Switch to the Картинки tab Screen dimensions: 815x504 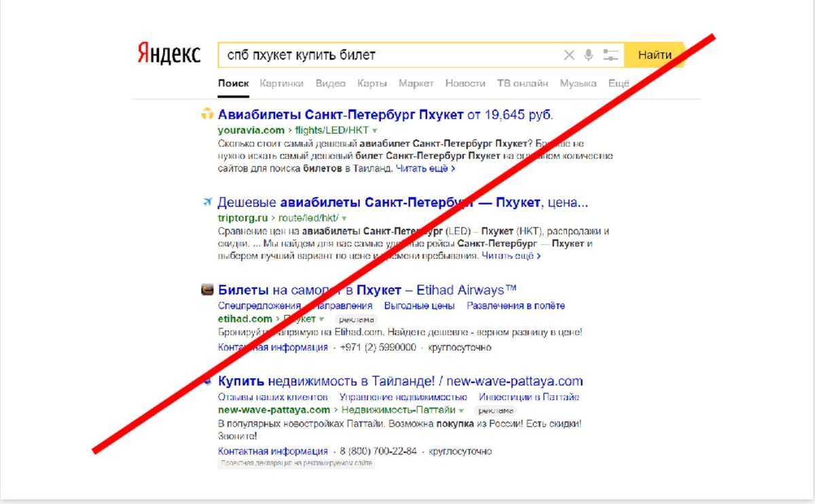click(x=281, y=84)
